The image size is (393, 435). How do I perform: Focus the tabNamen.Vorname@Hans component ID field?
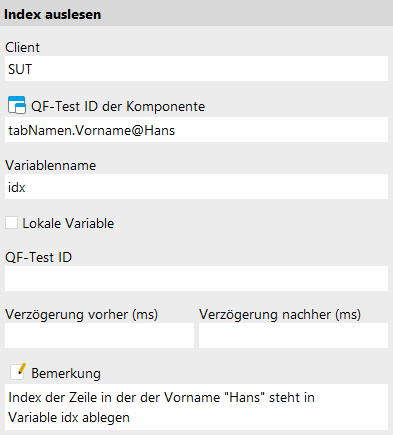[196, 130]
